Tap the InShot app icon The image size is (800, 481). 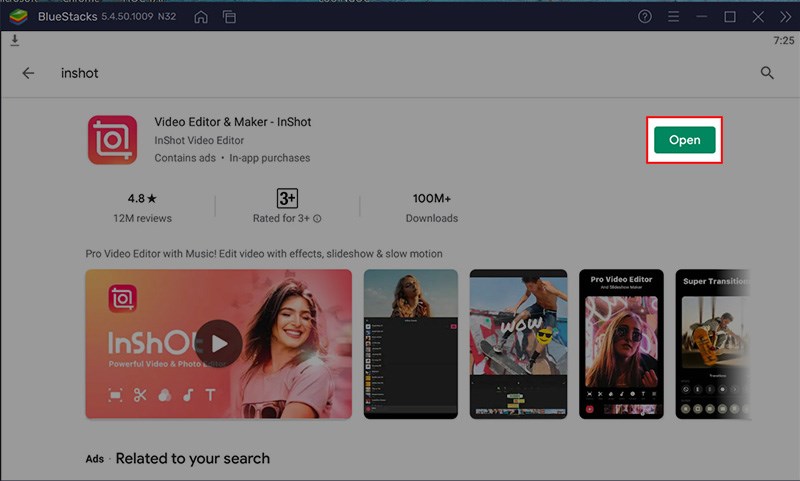click(112, 140)
